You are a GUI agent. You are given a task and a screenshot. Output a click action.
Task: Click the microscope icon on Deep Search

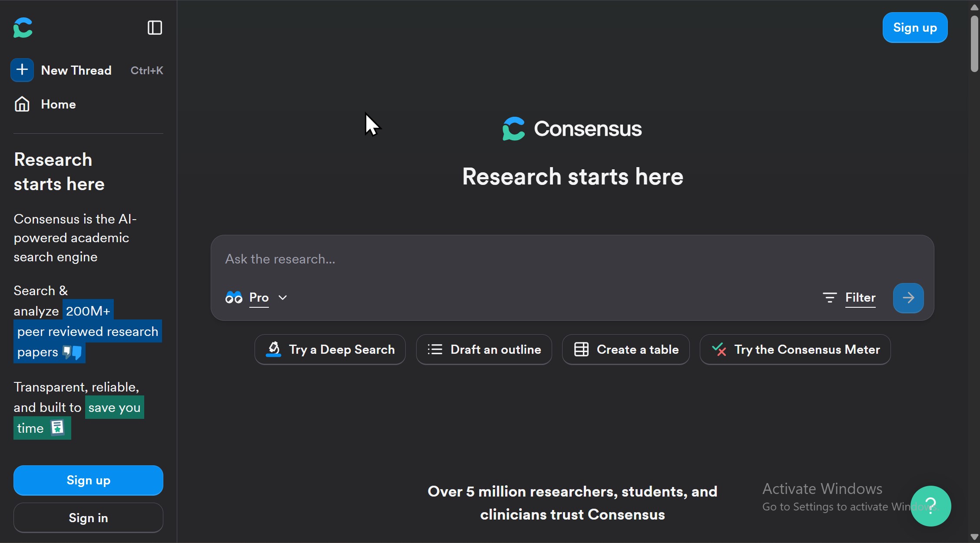[x=273, y=349]
